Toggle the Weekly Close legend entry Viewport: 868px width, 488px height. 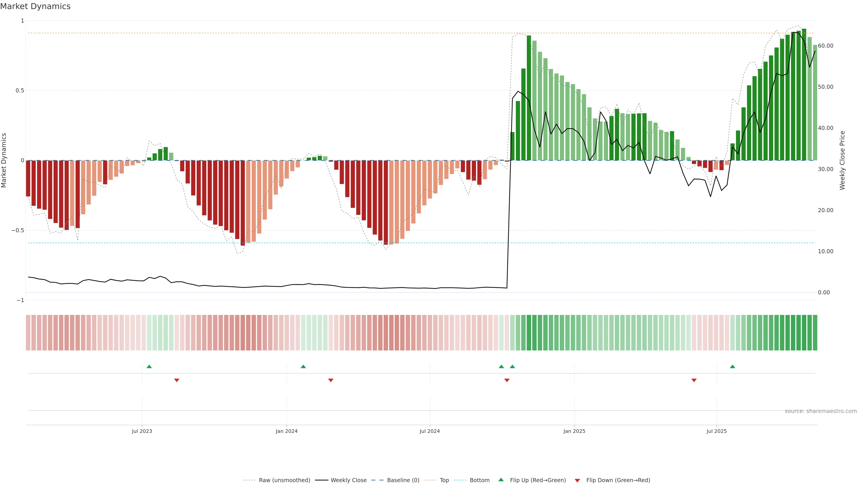pyautogui.click(x=348, y=480)
